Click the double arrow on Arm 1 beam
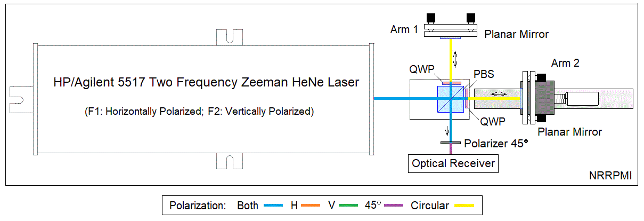Viewport: 644px width, 221px height. coord(455,57)
